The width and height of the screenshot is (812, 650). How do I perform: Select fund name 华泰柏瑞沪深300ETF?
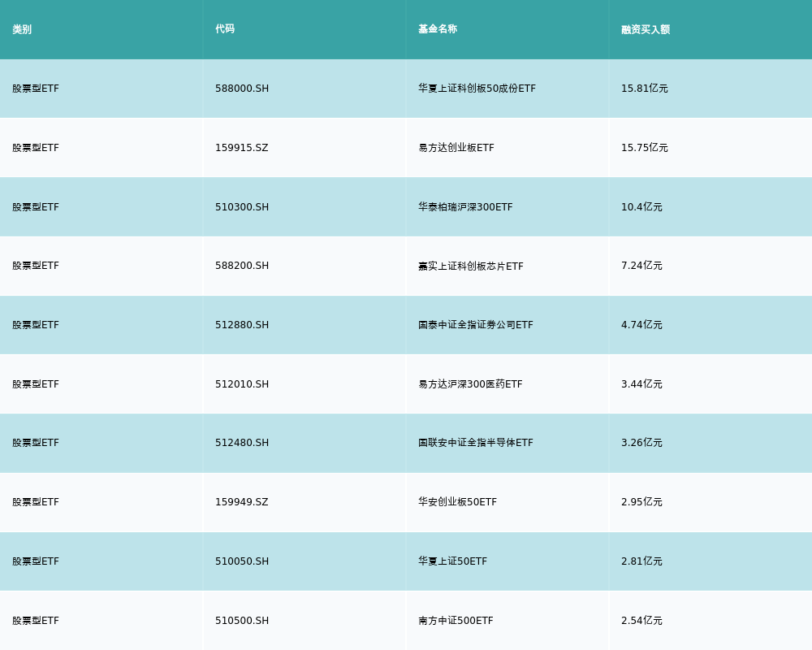(x=465, y=207)
